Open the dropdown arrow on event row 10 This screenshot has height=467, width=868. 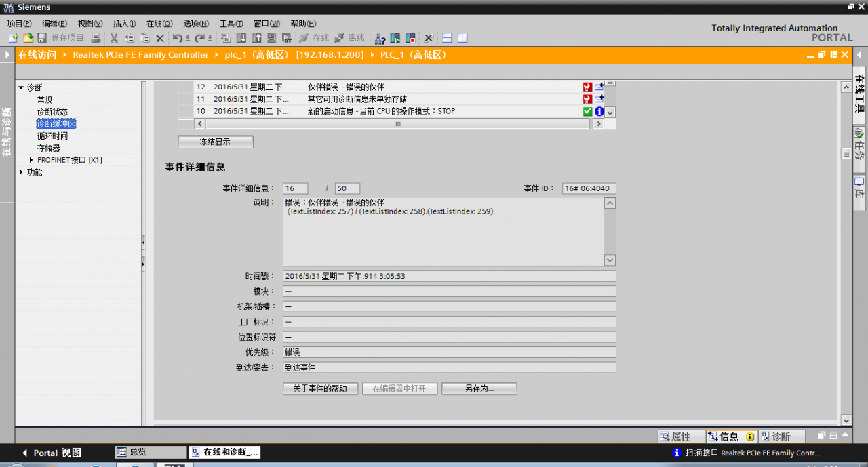608,111
